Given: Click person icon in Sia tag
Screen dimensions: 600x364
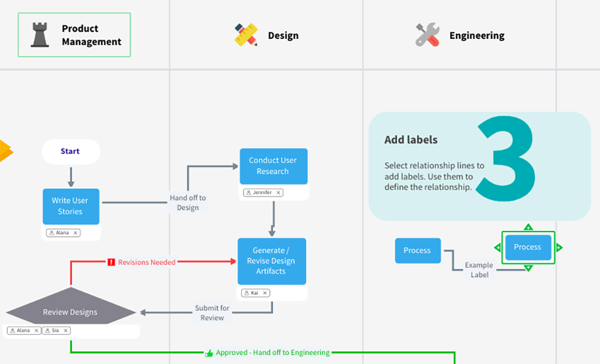Looking at the screenshot, I should [47, 330].
